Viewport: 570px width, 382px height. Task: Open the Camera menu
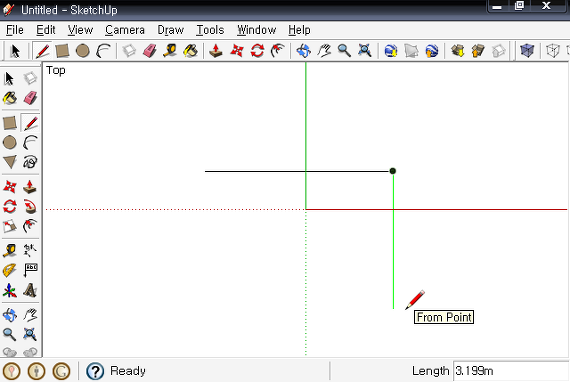click(x=125, y=30)
